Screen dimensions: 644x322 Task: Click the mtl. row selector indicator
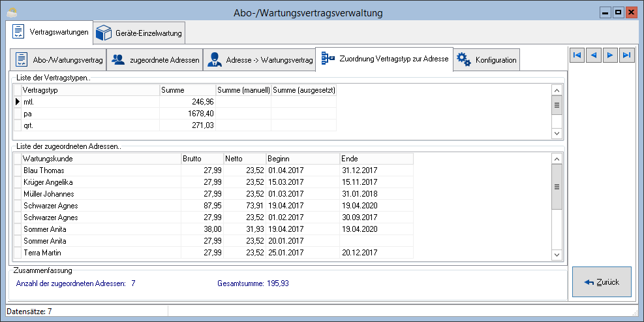[17, 102]
